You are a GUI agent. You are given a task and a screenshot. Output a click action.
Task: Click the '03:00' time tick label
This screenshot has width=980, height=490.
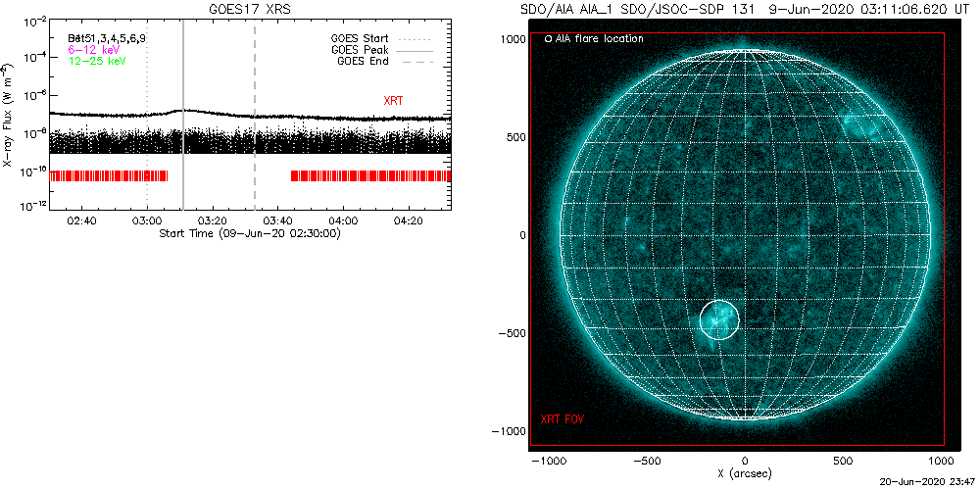[x=147, y=220]
